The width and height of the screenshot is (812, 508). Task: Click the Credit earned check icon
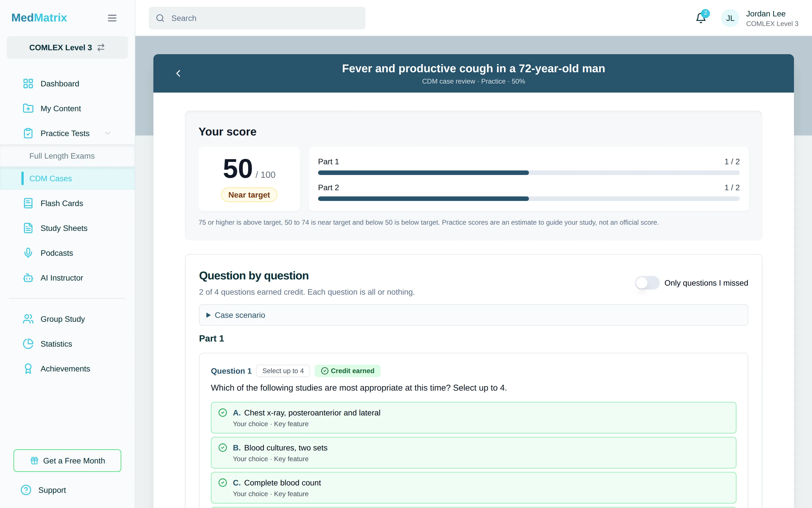pyautogui.click(x=325, y=371)
